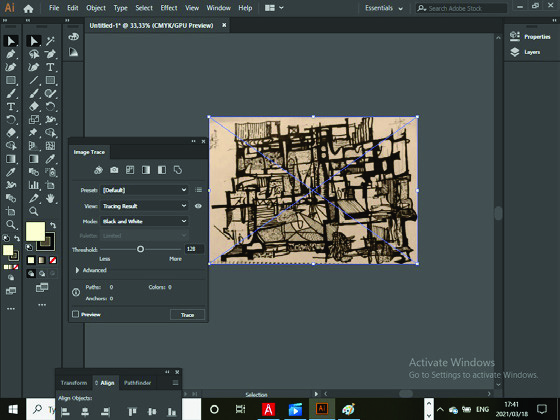Select the Scale tool
Image resolution: width=560 pixels, height=420 pixels.
click(34, 120)
